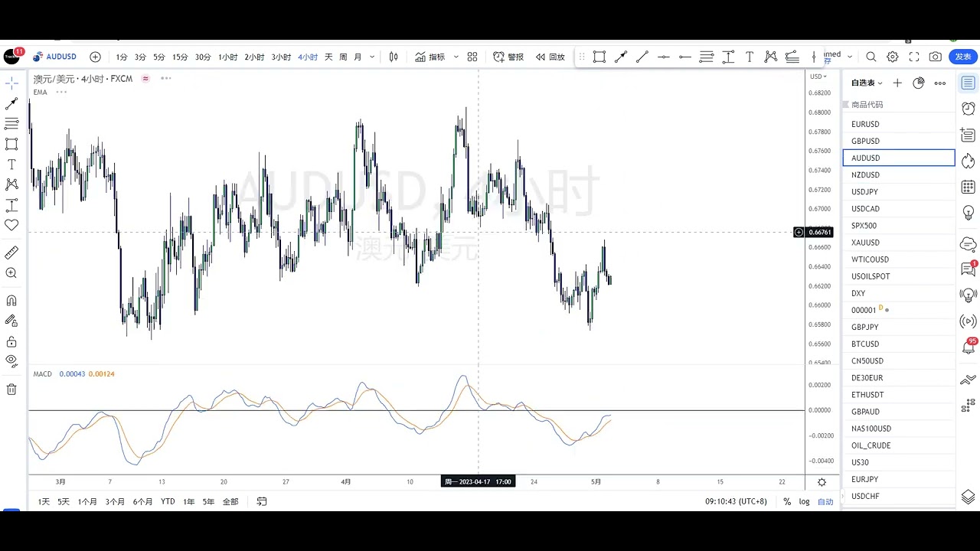Image resolution: width=980 pixels, height=551 pixels.
Task: Open the calendar panel in right sidebar
Action: [969, 187]
